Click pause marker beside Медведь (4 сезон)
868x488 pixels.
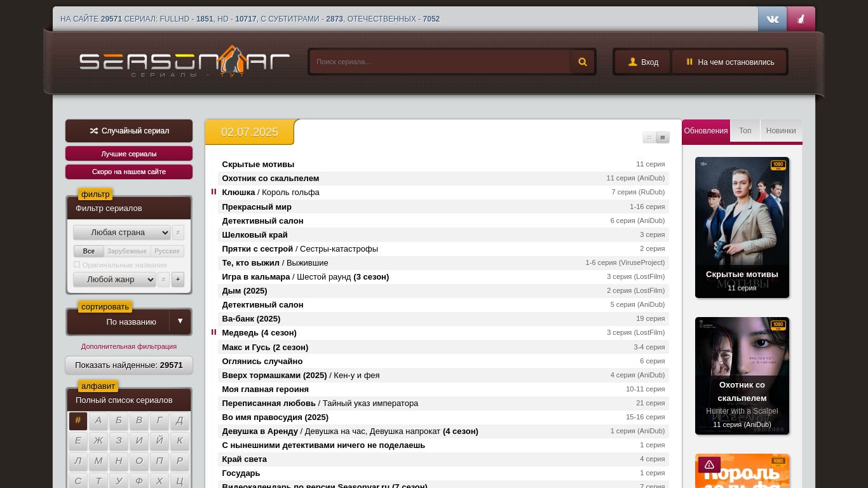coord(214,332)
